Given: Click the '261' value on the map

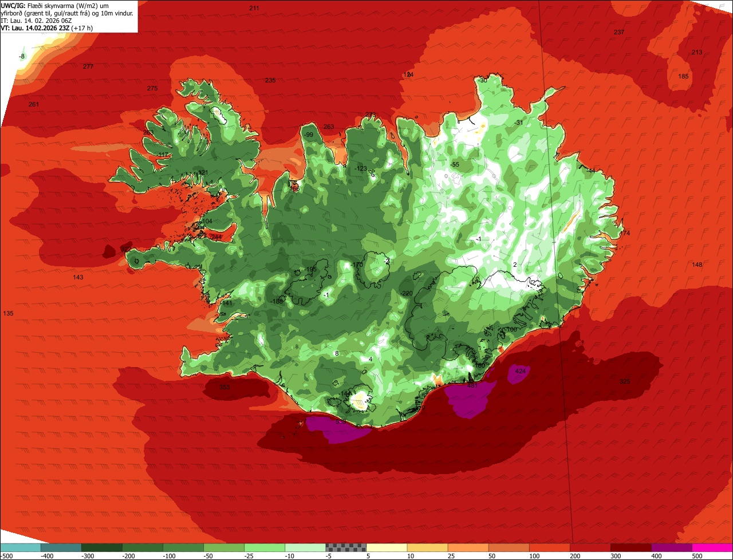Looking at the screenshot, I should point(34,104).
